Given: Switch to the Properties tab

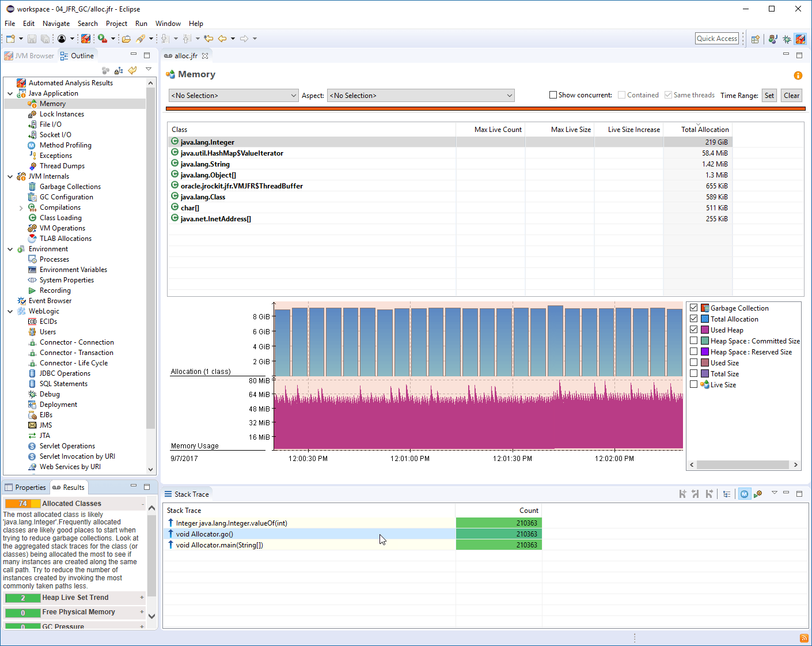Looking at the screenshot, I should coord(25,488).
